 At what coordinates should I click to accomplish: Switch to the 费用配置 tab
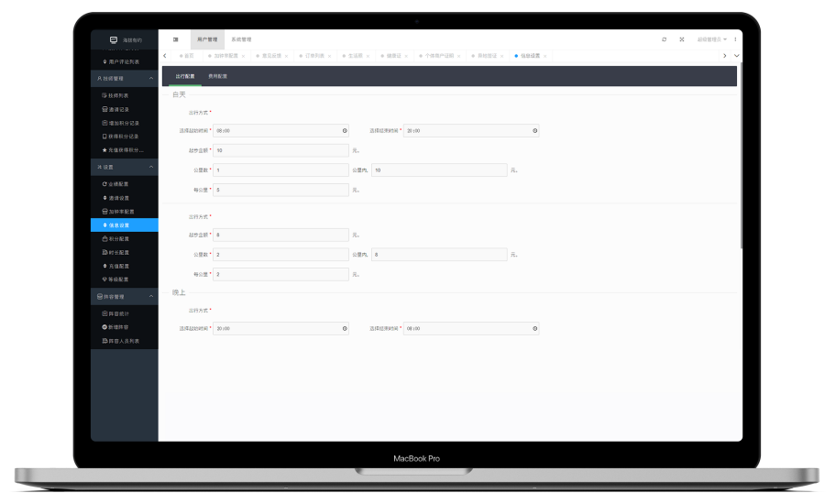pos(218,76)
